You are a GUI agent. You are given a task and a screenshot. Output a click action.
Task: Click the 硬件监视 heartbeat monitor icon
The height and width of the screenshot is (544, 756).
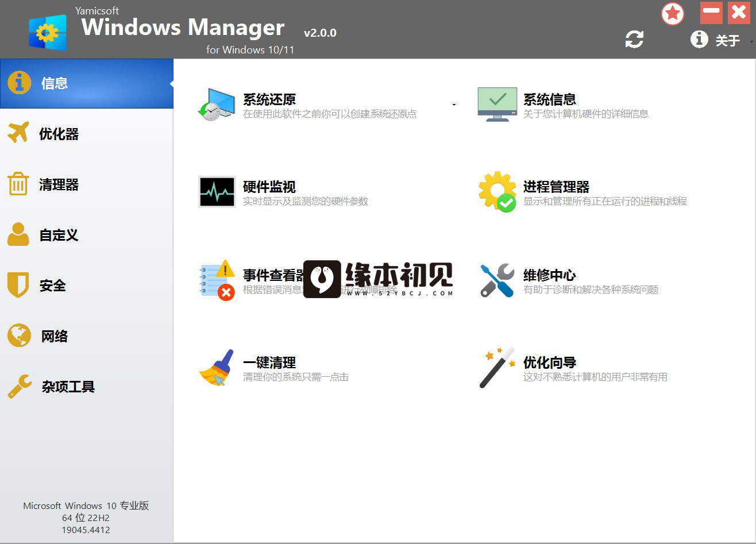click(x=217, y=192)
